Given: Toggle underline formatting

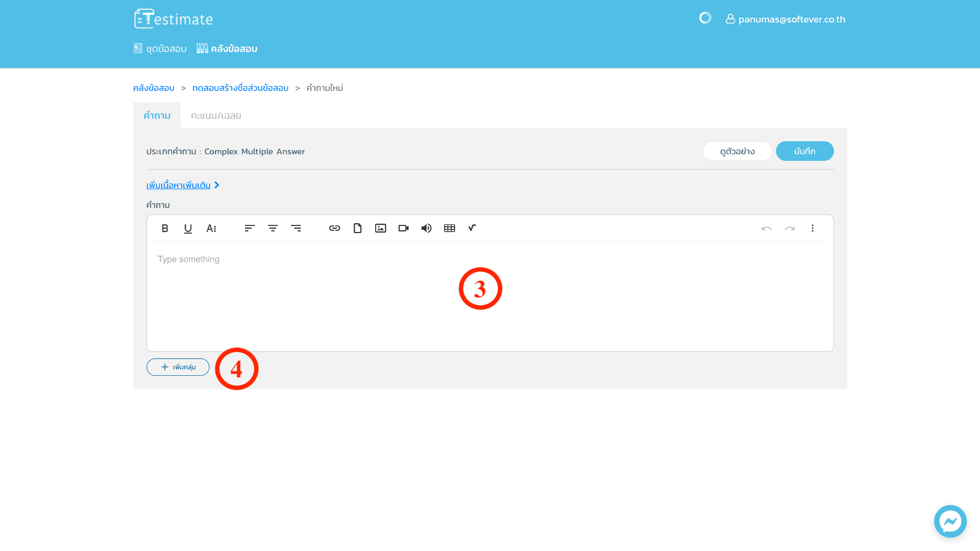Looking at the screenshot, I should click(188, 228).
